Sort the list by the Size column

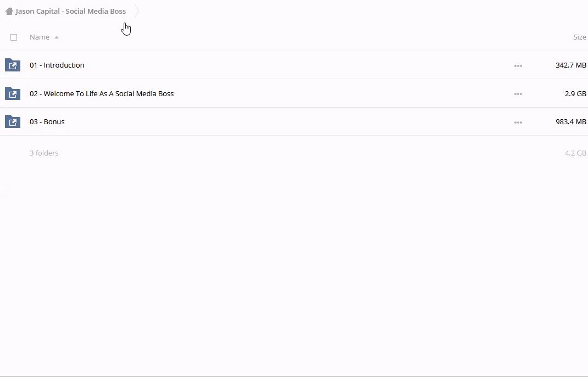[579, 37]
